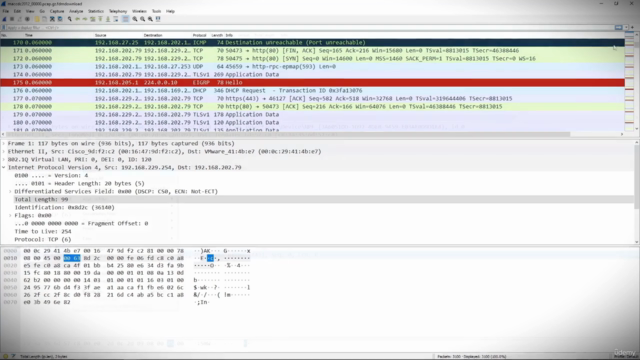Restart the current capture

(x=20, y=19)
